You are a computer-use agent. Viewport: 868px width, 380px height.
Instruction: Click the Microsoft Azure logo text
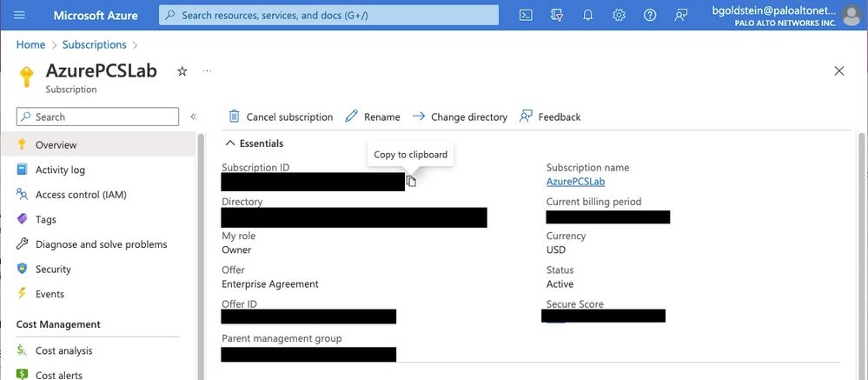coord(96,15)
